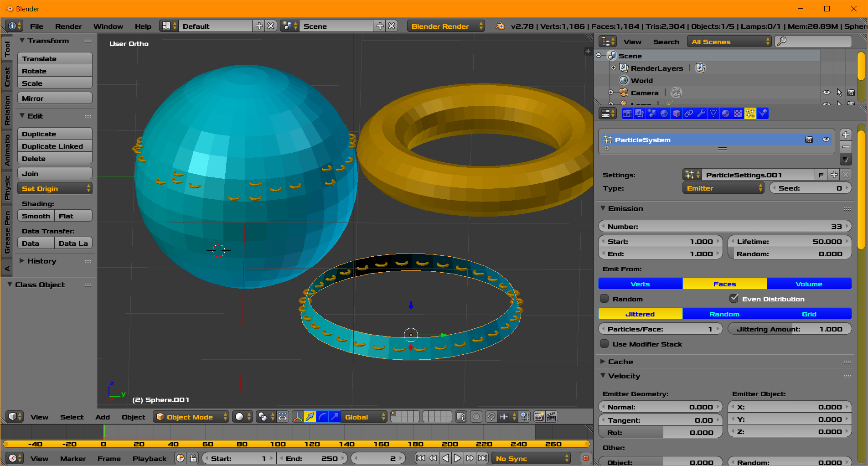Hide the Camera object in outliner
868x466 pixels.
click(x=827, y=93)
